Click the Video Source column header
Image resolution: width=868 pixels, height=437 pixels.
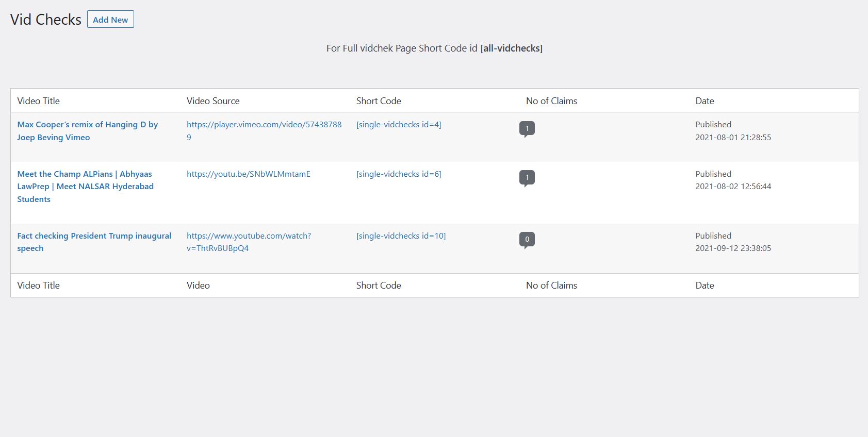(213, 101)
